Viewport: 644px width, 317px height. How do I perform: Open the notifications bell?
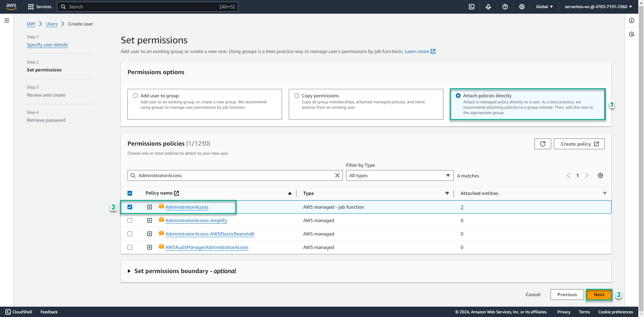coord(488,7)
